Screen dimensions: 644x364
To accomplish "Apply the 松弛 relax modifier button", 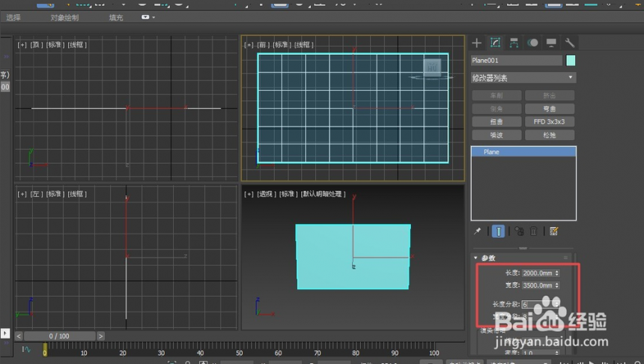I will point(550,135).
